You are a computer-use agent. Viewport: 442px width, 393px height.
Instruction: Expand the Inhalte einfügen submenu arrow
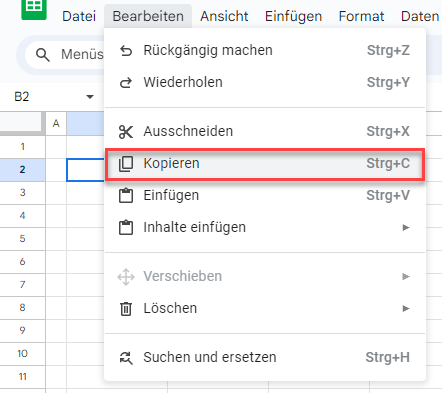[406, 228]
